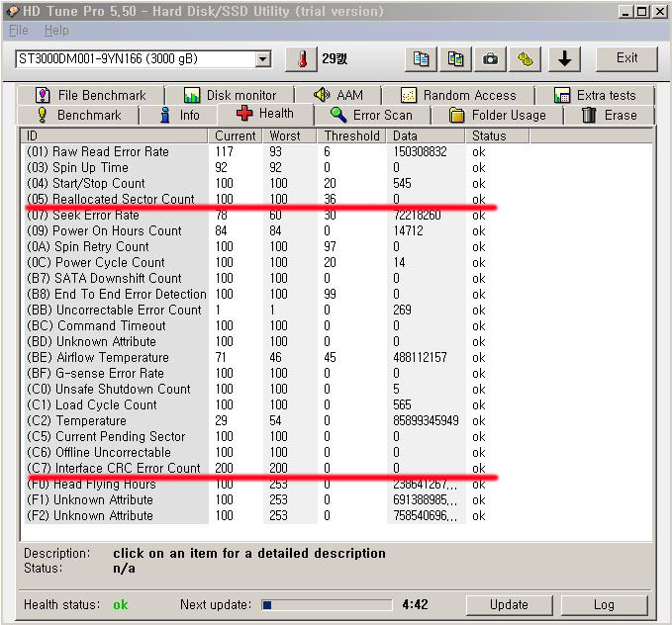Click the Log button

(x=604, y=605)
